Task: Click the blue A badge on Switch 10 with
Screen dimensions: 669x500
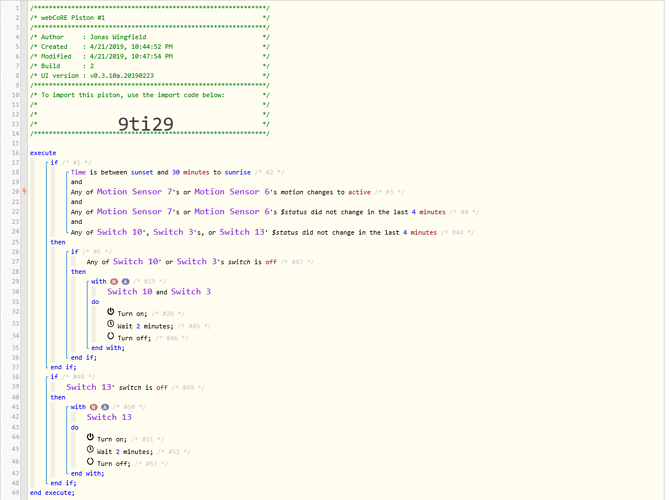Action: [x=125, y=282]
